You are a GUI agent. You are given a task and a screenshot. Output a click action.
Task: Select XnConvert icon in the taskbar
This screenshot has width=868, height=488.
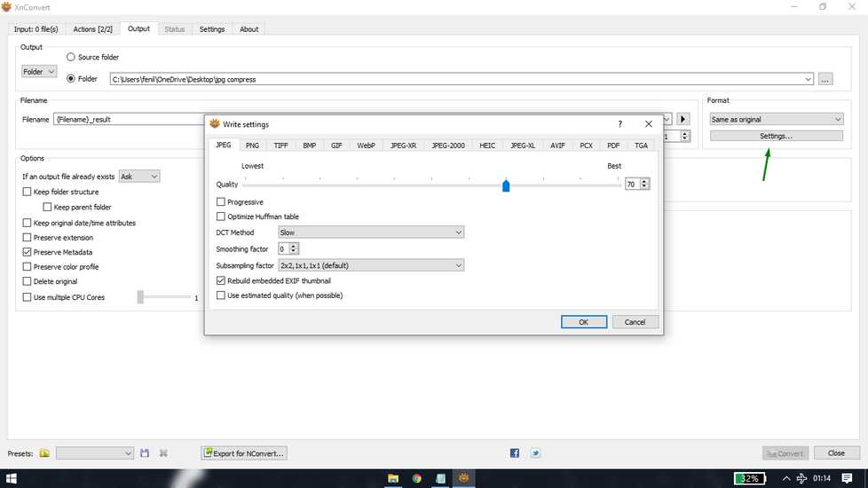click(464, 478)
